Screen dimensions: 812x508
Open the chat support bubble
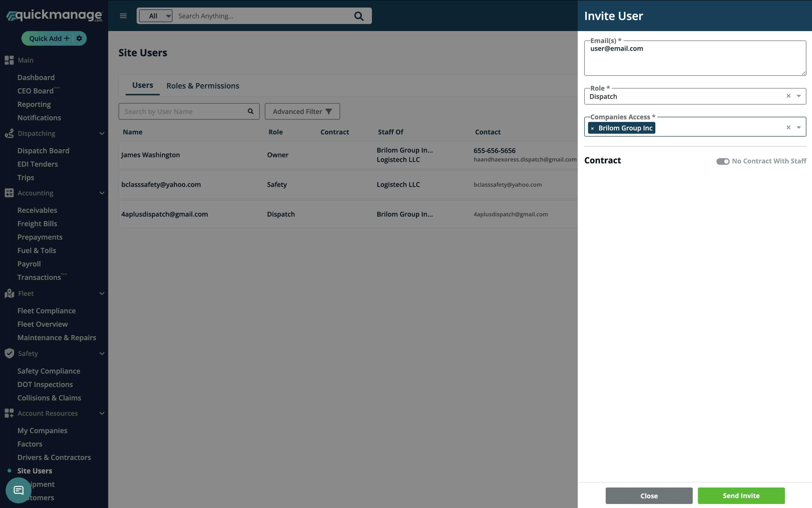pos(18,490)
